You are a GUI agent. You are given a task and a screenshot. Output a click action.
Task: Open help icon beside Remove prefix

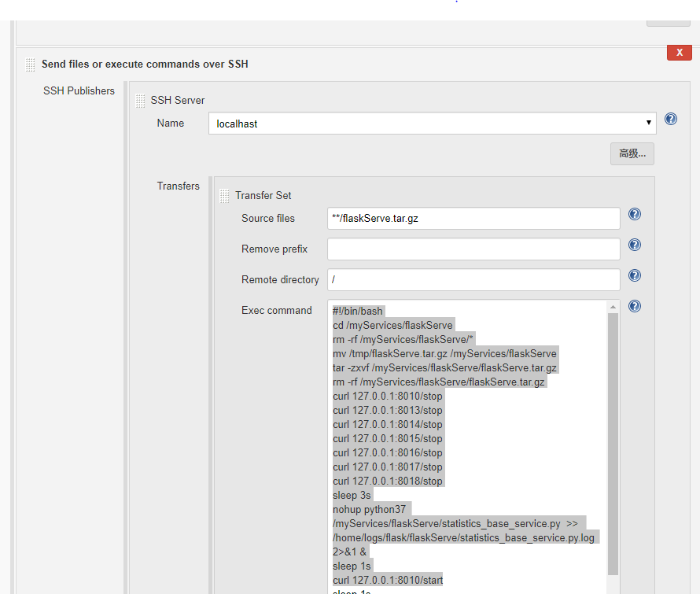point(635,245)
